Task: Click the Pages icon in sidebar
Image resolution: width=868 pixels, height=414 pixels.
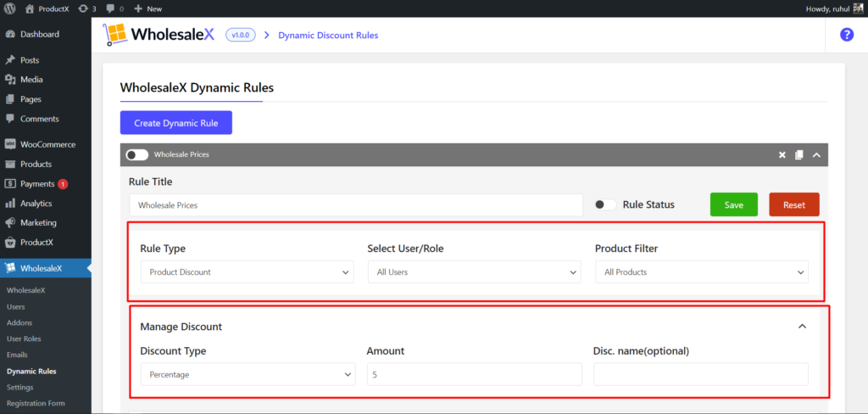Action: tap(10, 99)
